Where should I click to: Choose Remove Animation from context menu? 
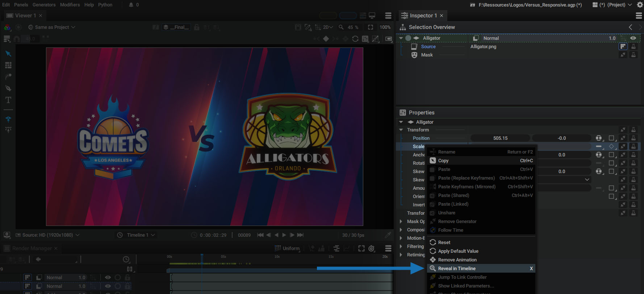(x=481, y=260)
